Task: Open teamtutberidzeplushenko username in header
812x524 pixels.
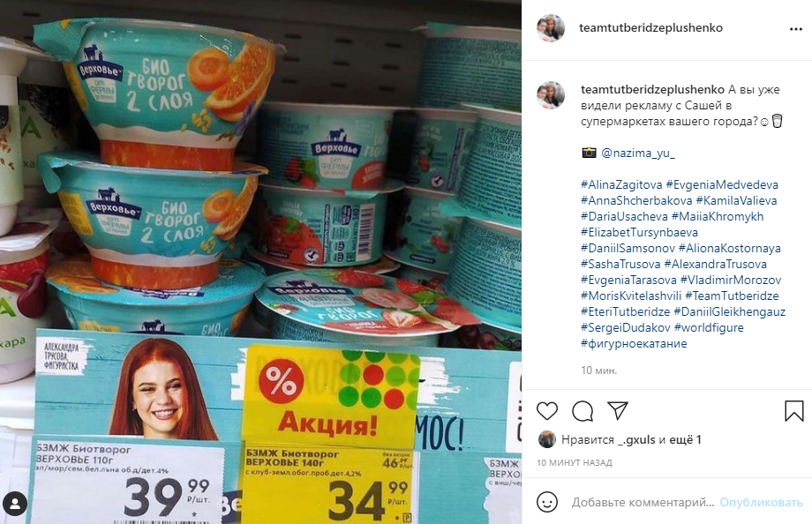Action: tap(650, 28)
